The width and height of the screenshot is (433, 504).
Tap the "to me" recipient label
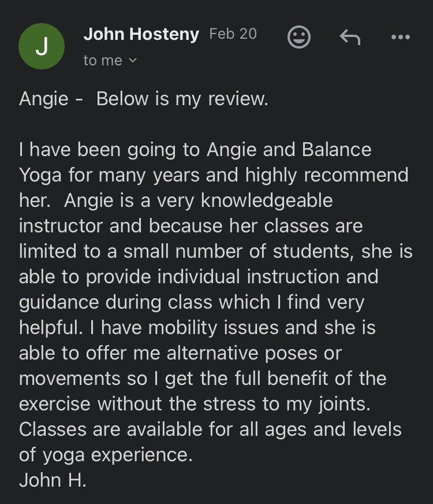(x=103, y=61)
